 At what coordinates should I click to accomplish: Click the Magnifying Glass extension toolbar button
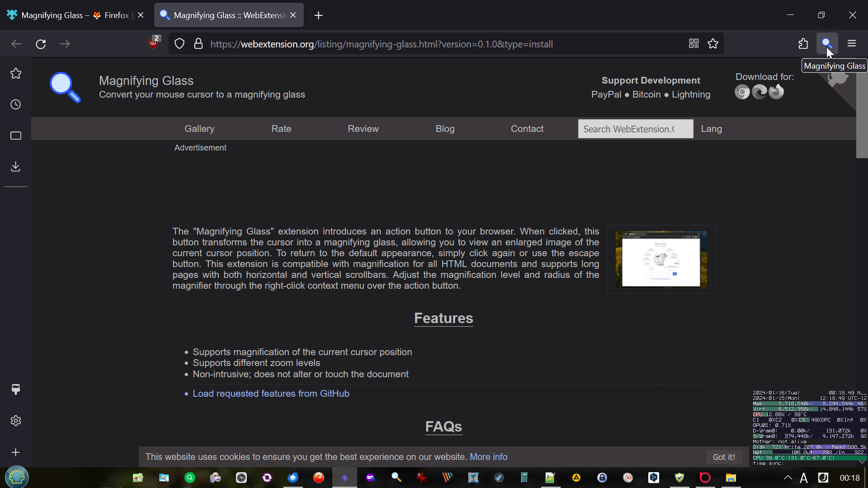[x=826, y=43]
